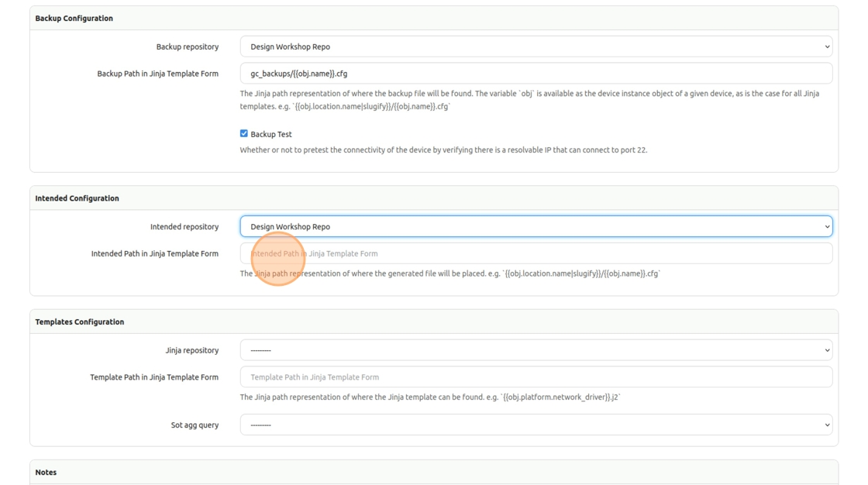This screenshot has height=485, width=868.
Task: Click help text about where the generated file is placed
Action: pyautogui.click(x=450, y=273)
